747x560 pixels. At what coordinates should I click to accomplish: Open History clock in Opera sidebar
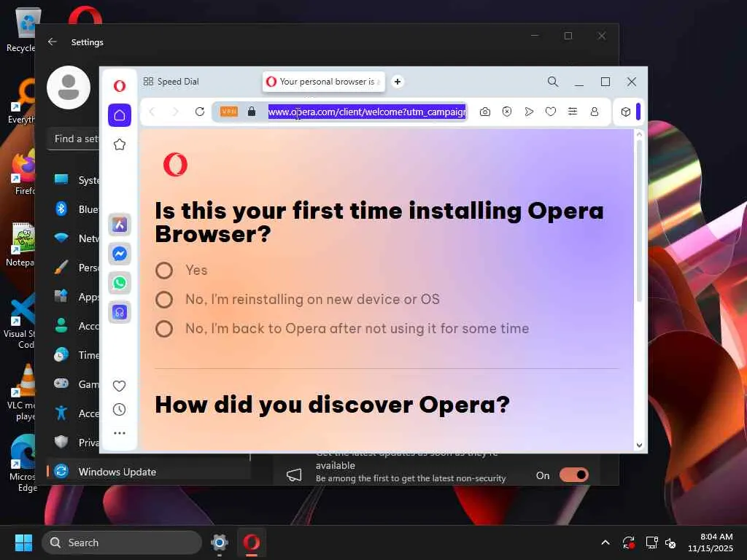pyautogui.click(x=119, y=410)
